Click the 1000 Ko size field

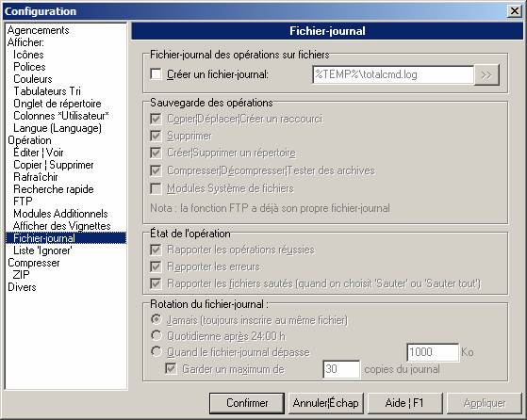coord(433,352)
